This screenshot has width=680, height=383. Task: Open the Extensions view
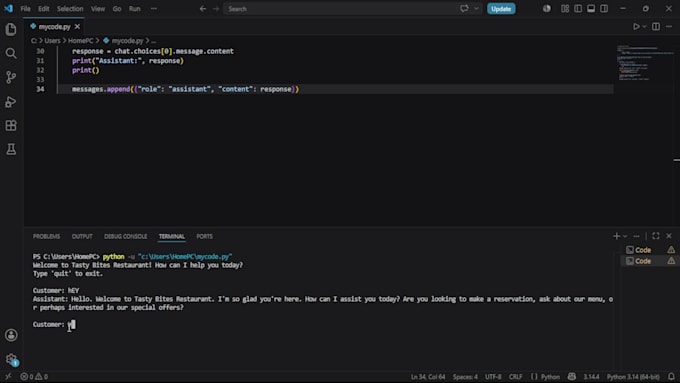(x=11, y=125)
